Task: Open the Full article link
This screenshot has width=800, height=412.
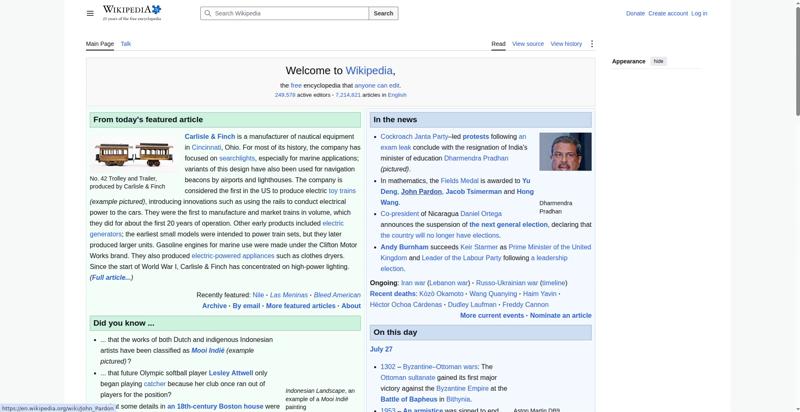Action: pos(111,278)
